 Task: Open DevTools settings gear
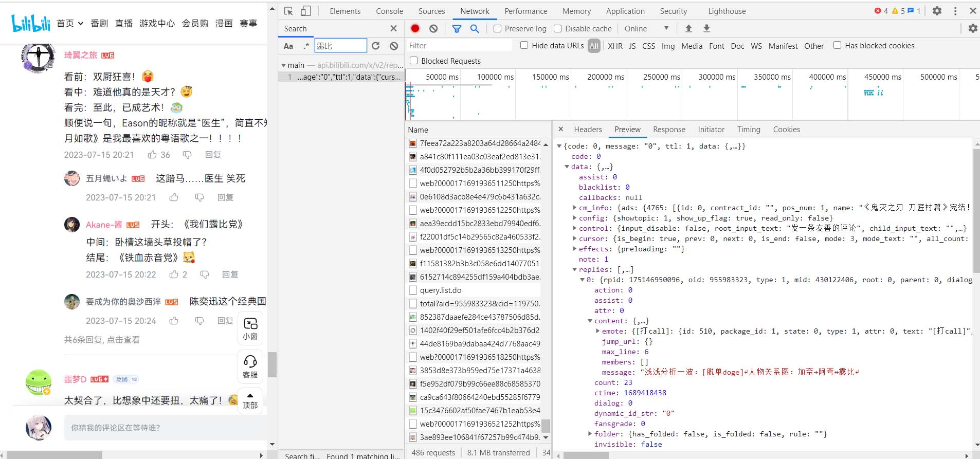tap(937, 11)
